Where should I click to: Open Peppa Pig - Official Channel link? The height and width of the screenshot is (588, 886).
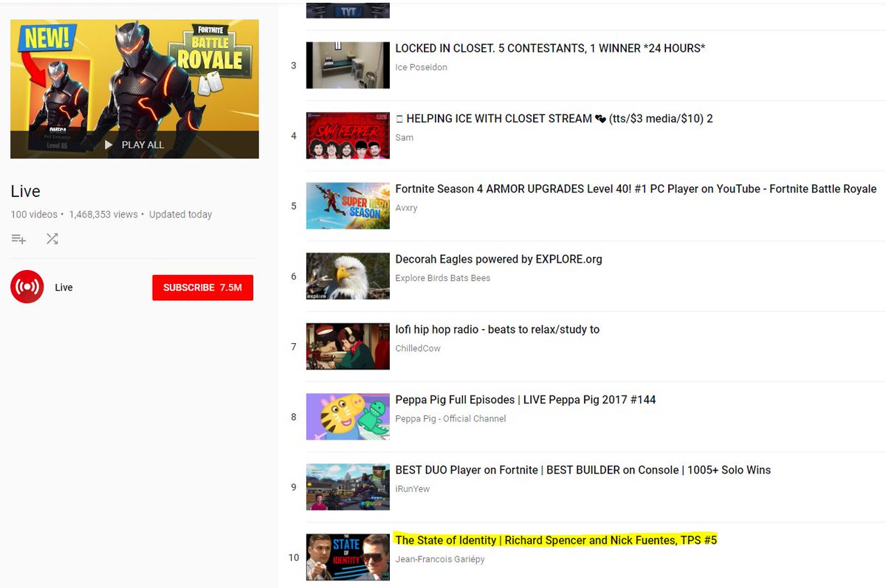coord(450,418)
